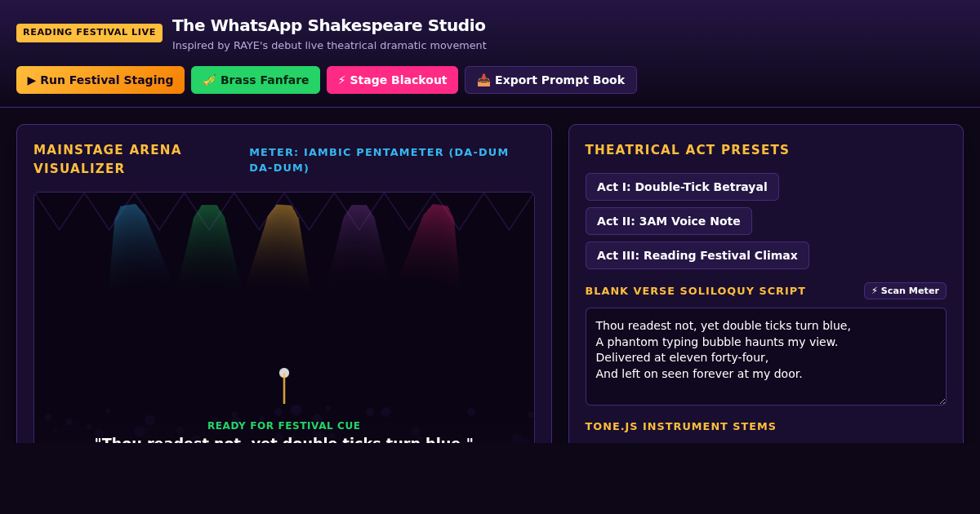Click the Meter: Iambic Pentameter label

[379, 160]
